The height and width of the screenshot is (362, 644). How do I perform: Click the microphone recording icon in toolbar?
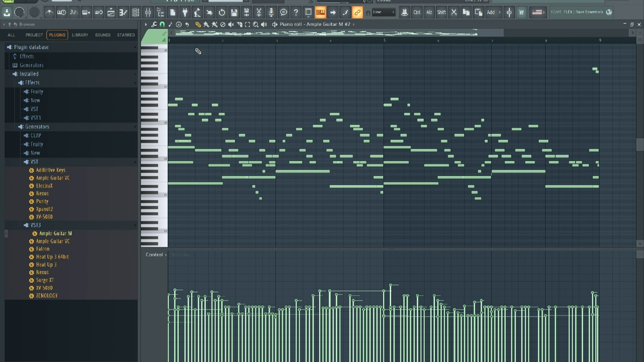(271, 12)
